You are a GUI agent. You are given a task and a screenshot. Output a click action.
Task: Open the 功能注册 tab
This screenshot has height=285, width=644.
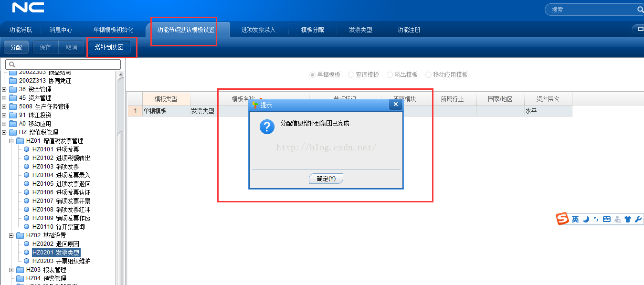point(409,30)
